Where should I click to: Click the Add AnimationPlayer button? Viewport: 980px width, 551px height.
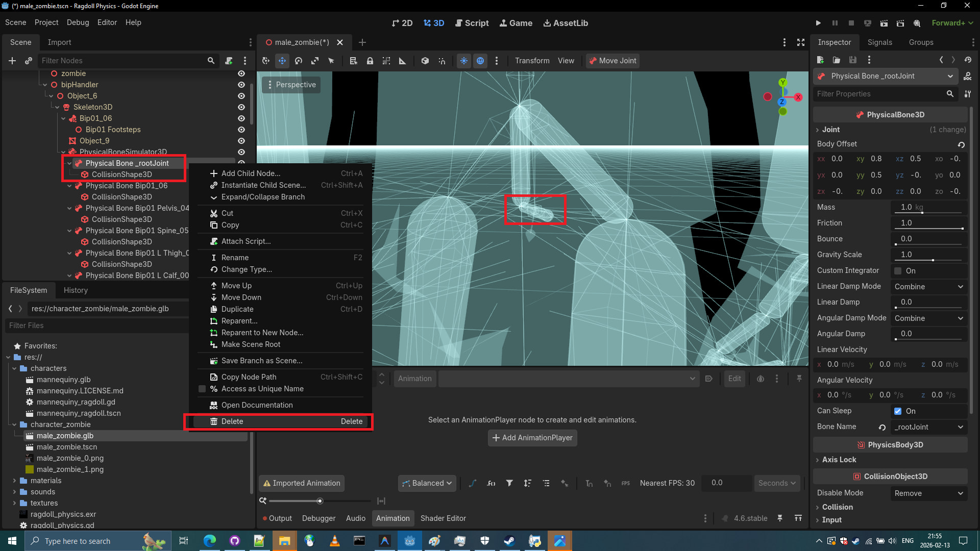532,438
